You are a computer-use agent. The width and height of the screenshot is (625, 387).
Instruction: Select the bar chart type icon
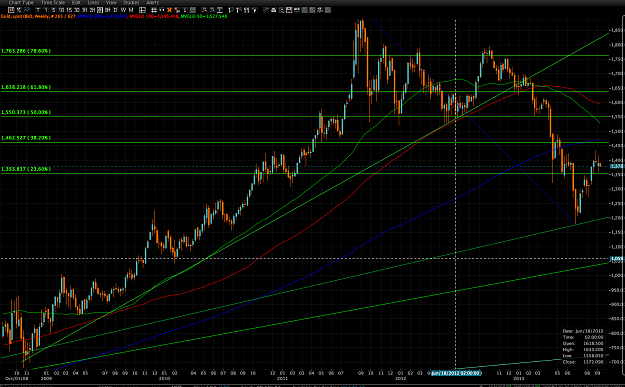[19, 10]
